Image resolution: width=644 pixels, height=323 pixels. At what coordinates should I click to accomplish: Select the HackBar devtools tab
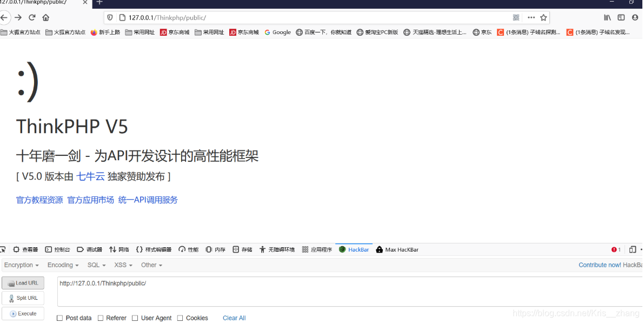(354, 249)
